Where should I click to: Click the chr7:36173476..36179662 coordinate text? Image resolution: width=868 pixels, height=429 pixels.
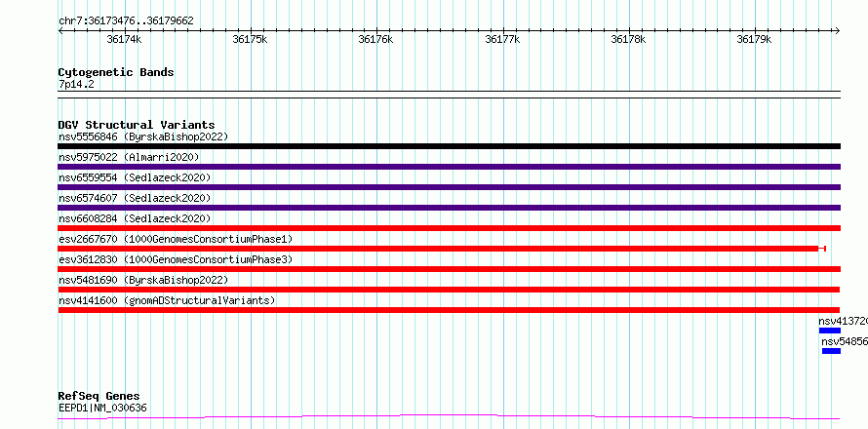pyautogui.click(x=126, y=21)
